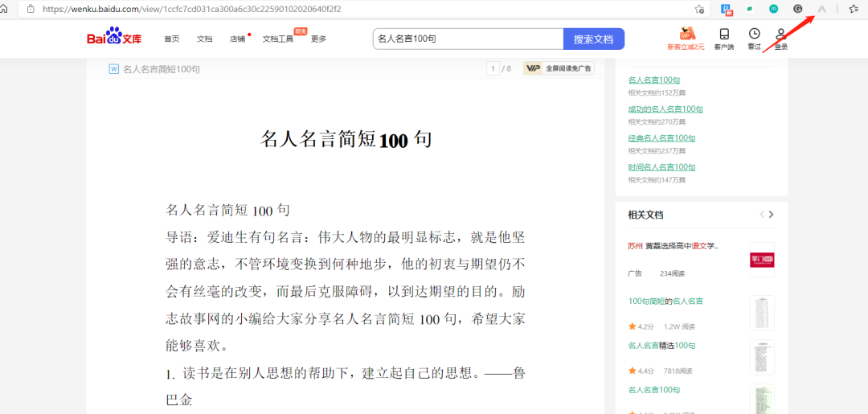Click the gray chevron-shaped extension icon
868x414 pixels.
822,9
